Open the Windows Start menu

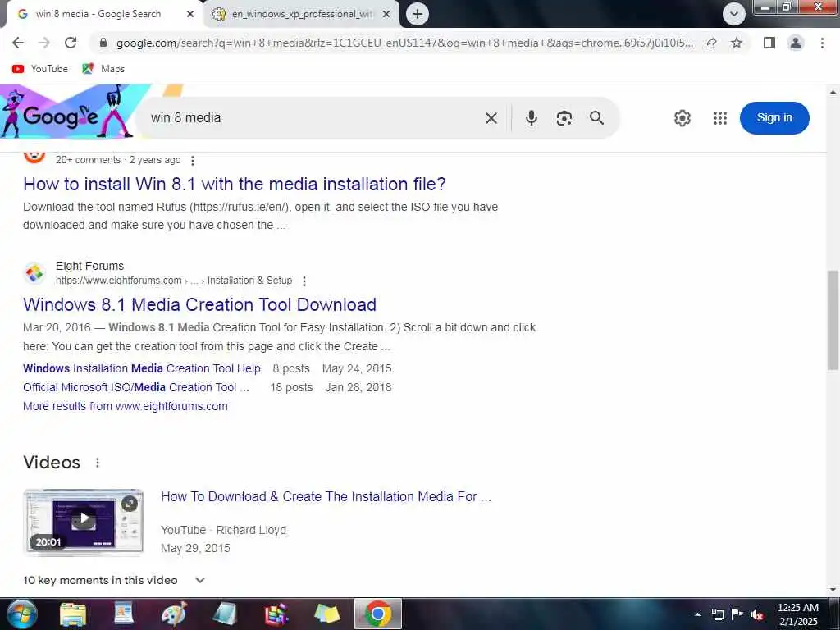coord(21,614)
